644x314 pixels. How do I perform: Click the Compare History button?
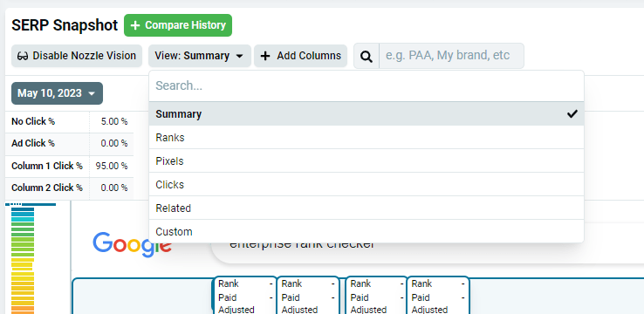[178, 25]
